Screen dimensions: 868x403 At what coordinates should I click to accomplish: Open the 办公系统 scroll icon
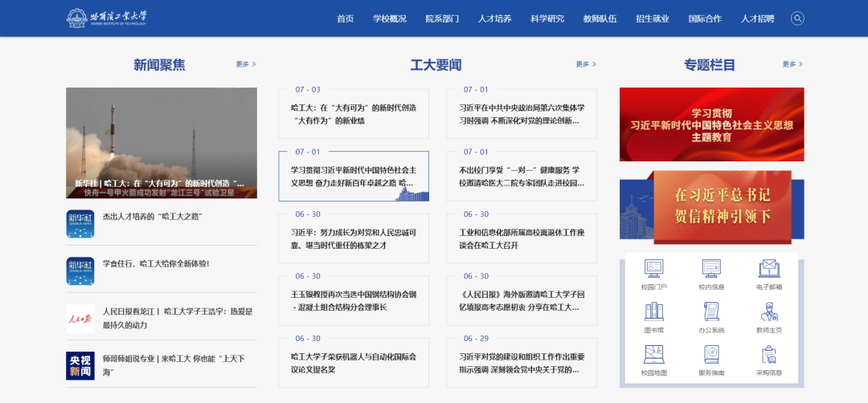click(x=711, y=311)
